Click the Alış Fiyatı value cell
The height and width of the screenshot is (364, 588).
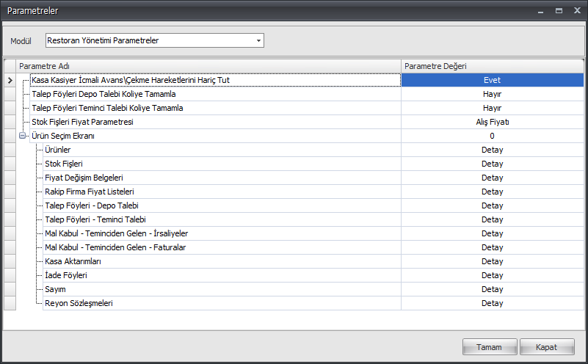(x=492, y=122)
